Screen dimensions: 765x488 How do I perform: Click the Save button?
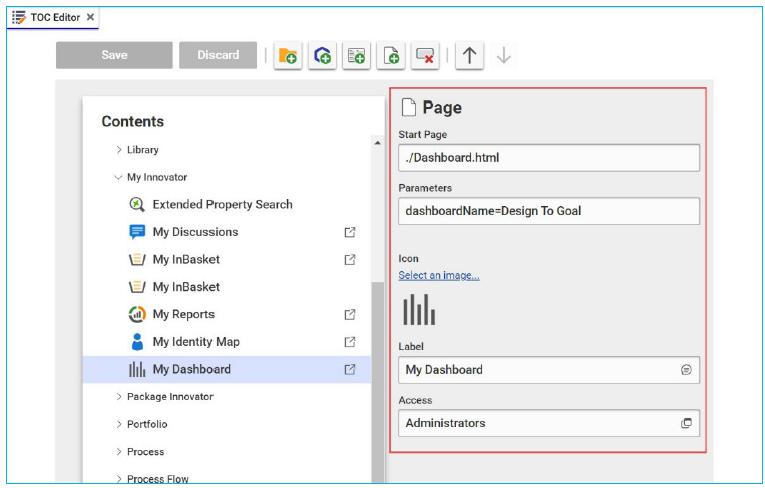pyautogui.click(x=114, y=55)
